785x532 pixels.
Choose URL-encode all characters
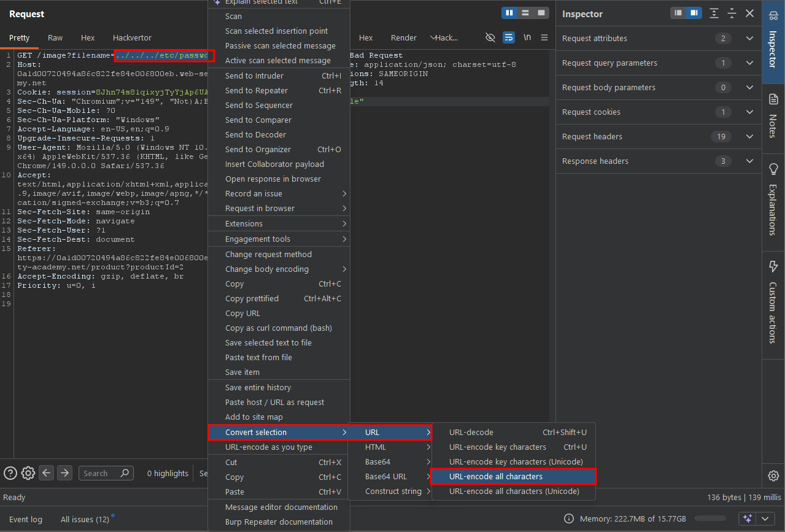click(513, 476)
